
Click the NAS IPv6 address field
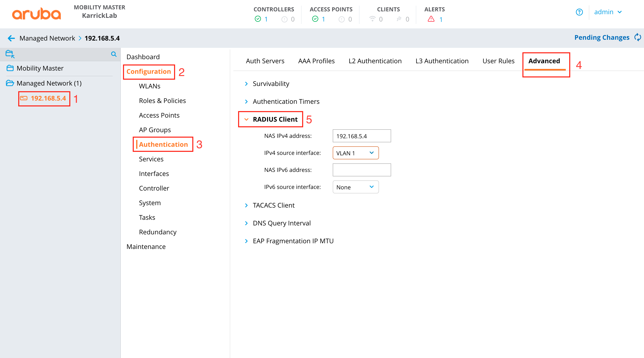pos(362,170)
